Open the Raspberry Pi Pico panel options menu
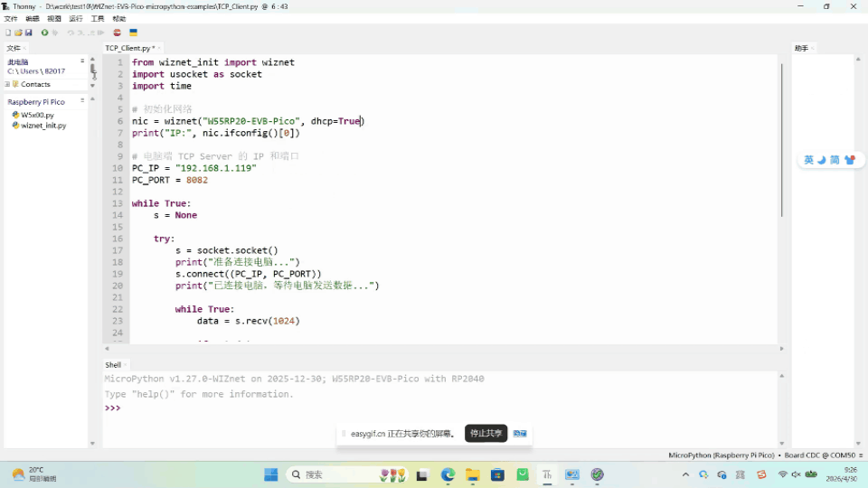Viewport: 868px width, 488px height. pos(82,100)
